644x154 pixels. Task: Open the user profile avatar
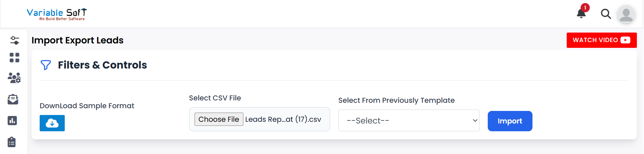pos(626,15)
